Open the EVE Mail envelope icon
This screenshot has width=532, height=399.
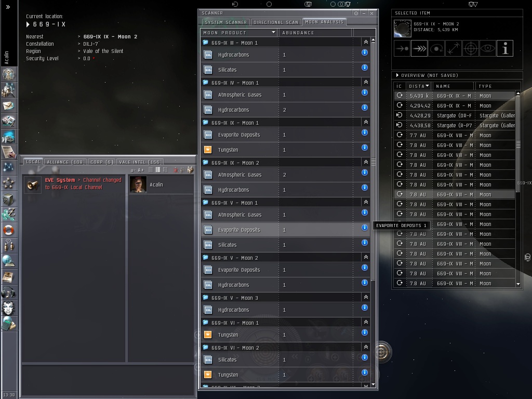click(8, 106)
